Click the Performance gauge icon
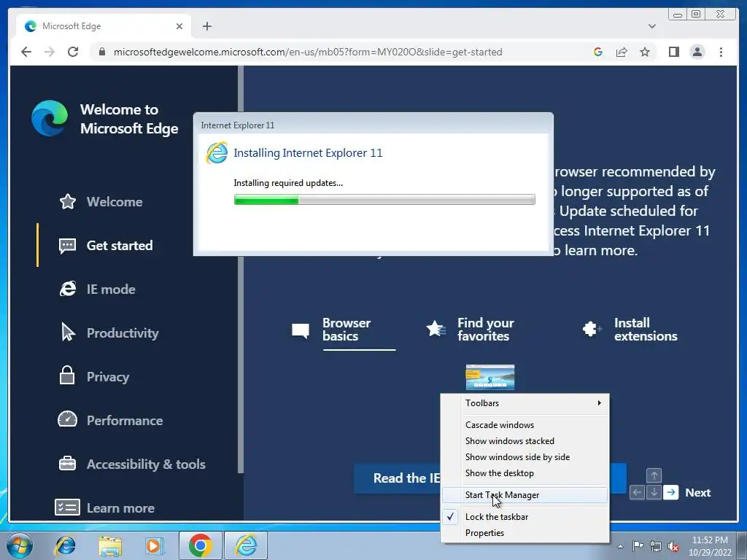 (67, 419)
